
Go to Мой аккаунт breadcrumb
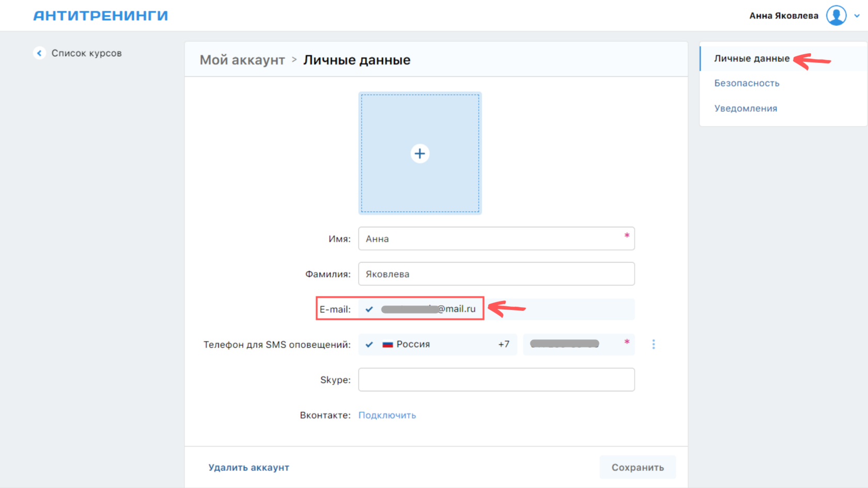click(242, 60)
